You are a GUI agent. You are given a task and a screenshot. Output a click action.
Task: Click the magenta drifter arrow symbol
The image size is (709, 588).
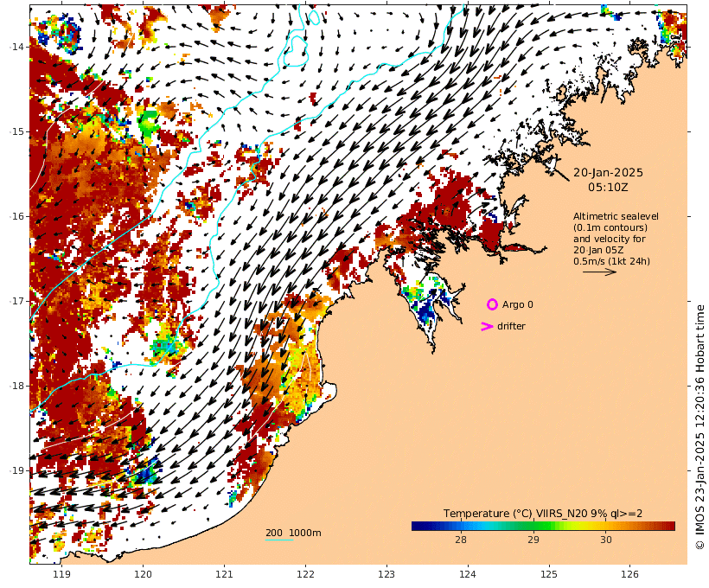(x=487, y=327)
